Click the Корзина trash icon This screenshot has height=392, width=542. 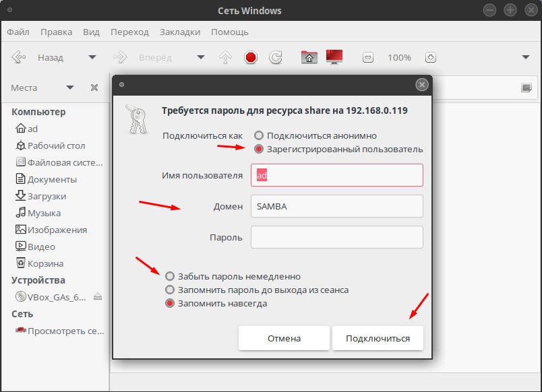click(21, 263)
